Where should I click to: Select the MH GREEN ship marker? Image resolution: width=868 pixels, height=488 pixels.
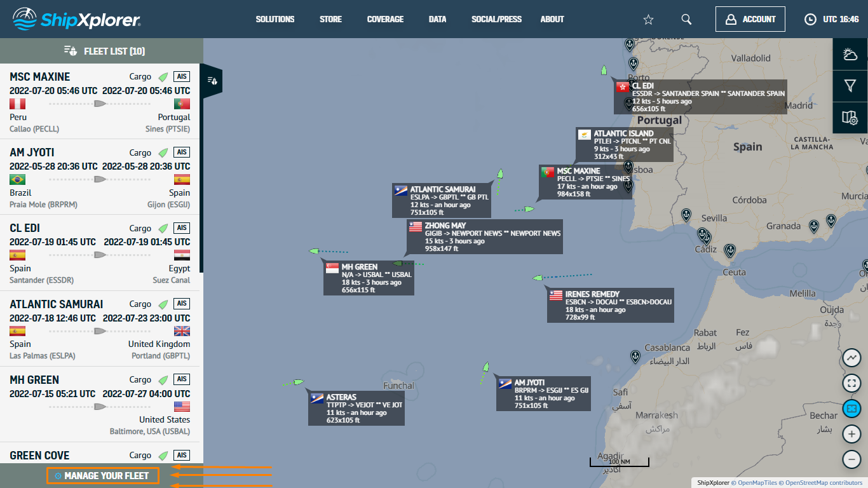314,252
